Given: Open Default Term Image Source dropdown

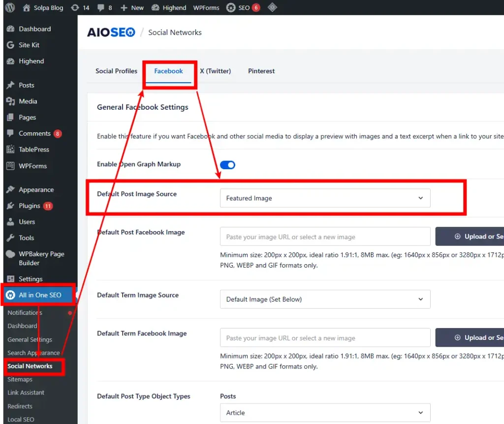Looking at the screenshot, I should pos(325,299).
